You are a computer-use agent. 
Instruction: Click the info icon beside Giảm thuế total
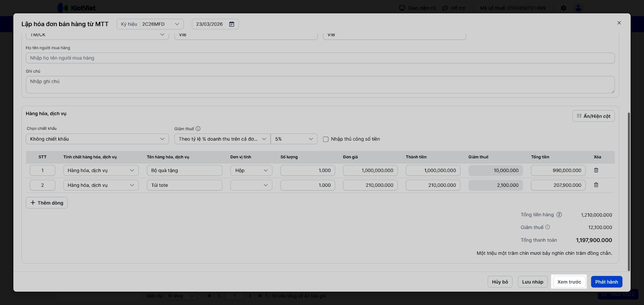tap(547, 227)
